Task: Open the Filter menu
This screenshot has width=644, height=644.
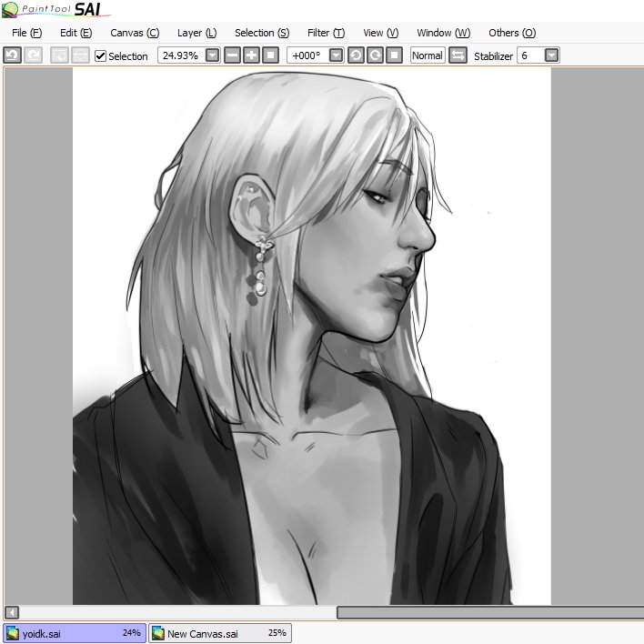Action: pos(327,33)
